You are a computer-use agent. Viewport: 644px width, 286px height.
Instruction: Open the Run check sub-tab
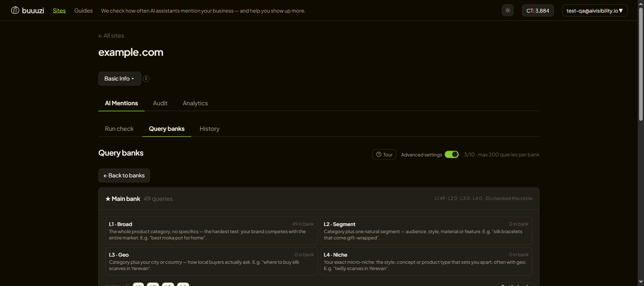[x=119, y=129]
